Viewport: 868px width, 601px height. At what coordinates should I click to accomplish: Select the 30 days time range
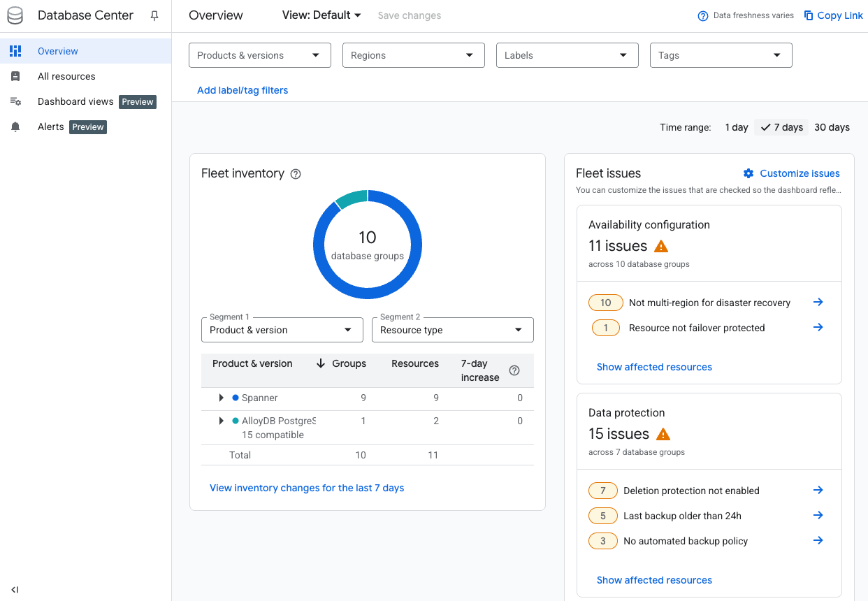tap(832, 127)
